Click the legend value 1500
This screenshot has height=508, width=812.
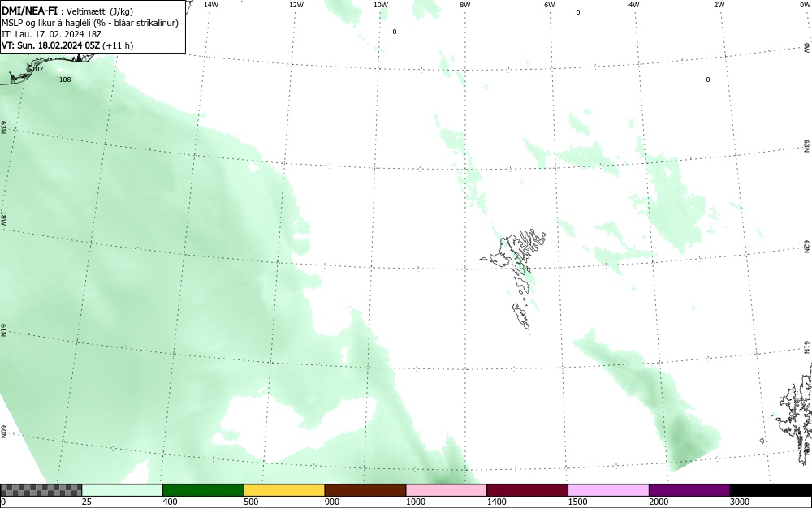point(577,502)
